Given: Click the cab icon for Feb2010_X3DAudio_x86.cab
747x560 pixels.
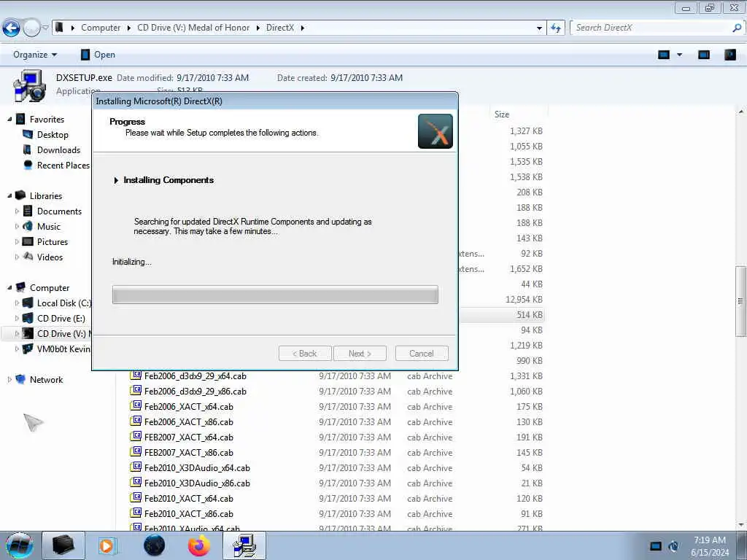Looking at the screenshot, I should (136, 483).
